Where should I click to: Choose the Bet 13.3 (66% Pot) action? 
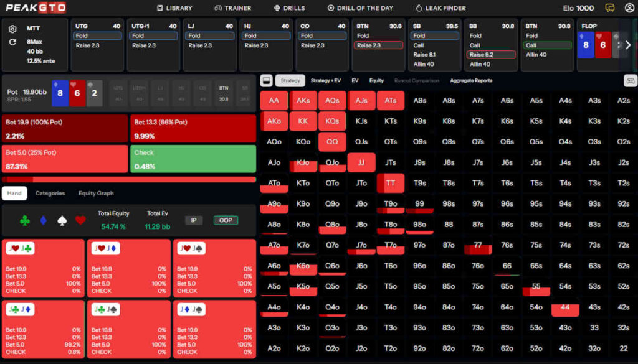point(193,129)
